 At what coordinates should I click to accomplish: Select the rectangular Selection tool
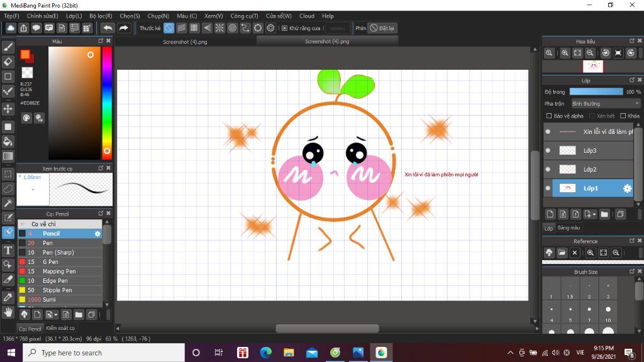pyautogui.click(x=8, y=173)
